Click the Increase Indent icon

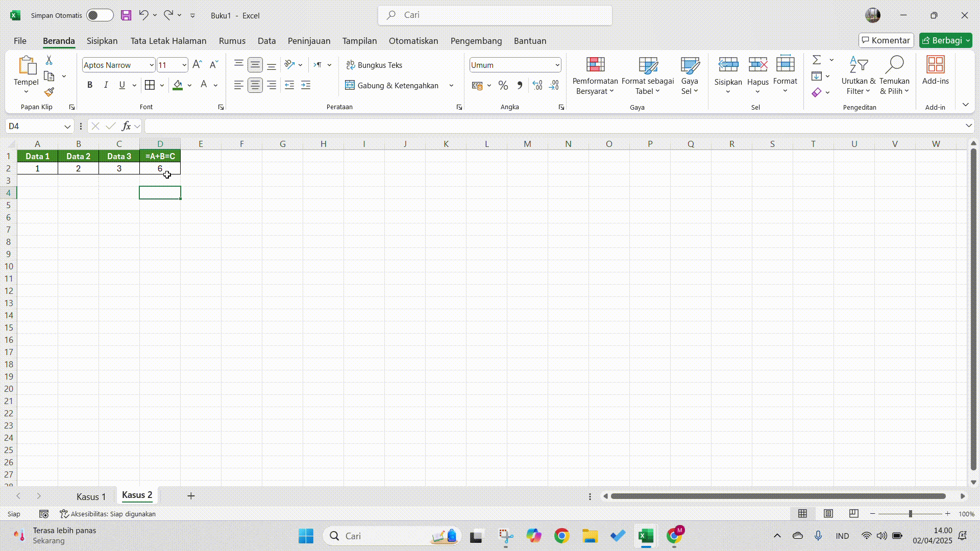[x=306, y=85]
